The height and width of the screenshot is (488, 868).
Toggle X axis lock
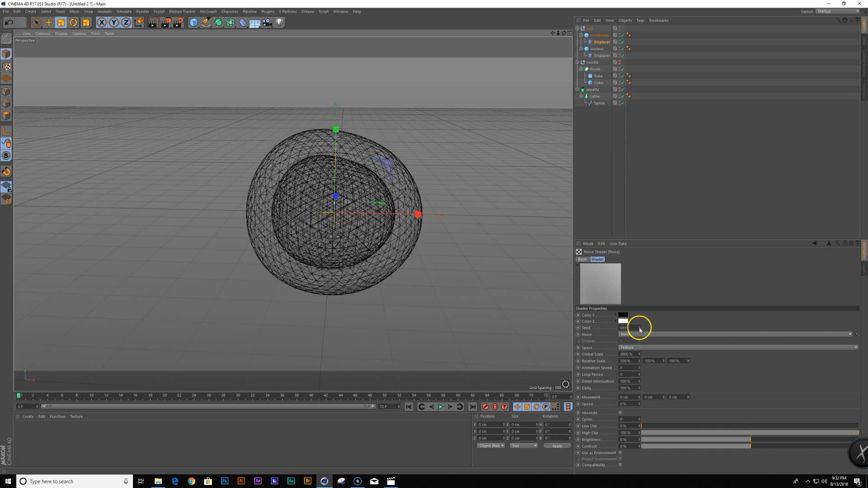click(102, 23)
